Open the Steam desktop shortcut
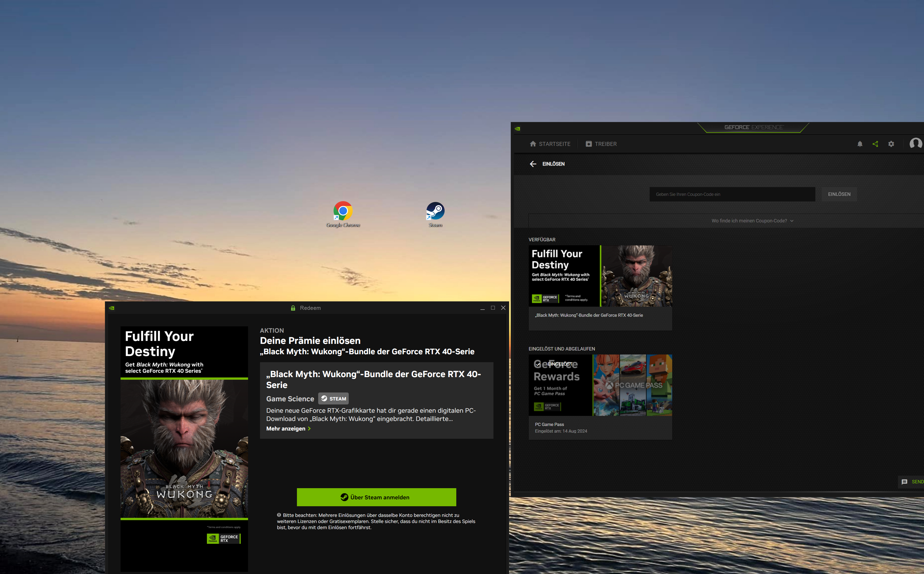This screenshot has height=574, width=924. (435, 211)
